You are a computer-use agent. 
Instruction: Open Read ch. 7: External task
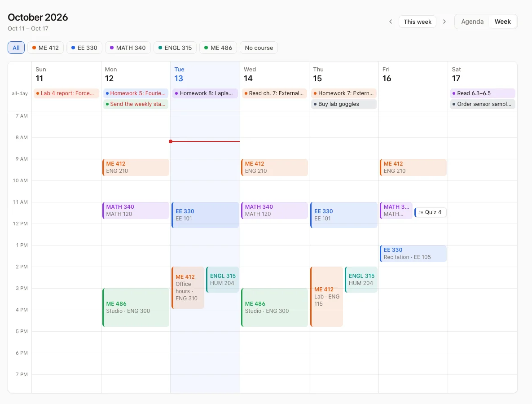[x=274, y=93]
